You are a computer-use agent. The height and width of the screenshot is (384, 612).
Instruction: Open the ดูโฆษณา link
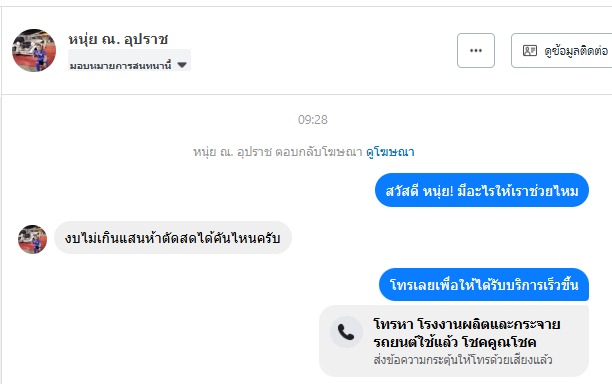(390, 152)
